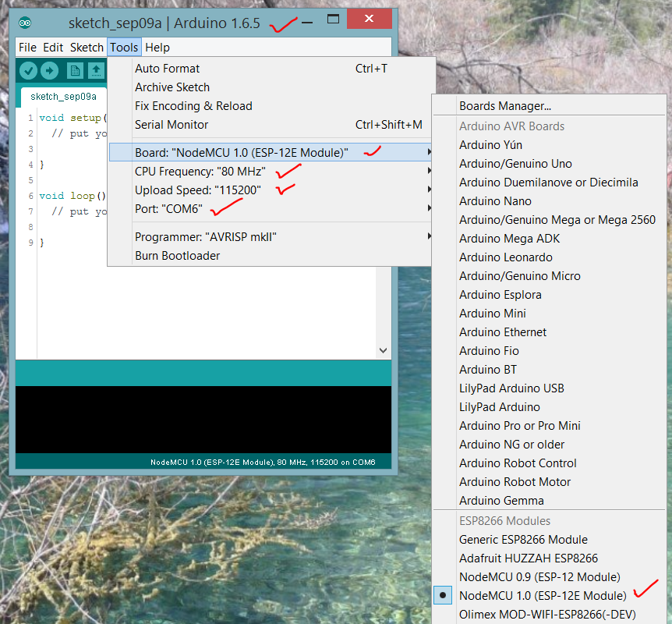Close the Arduino IDE window
The image size is (672, 624).
[369, 19]
